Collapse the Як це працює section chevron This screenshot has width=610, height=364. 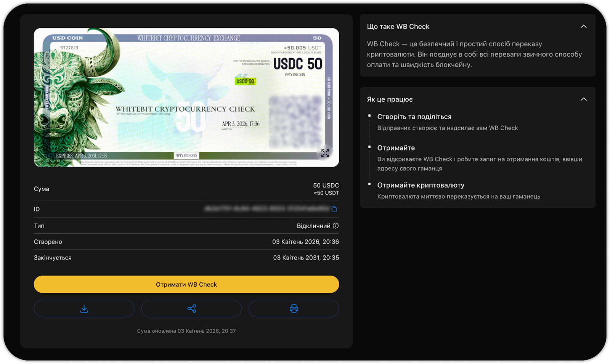click(583, 99)
